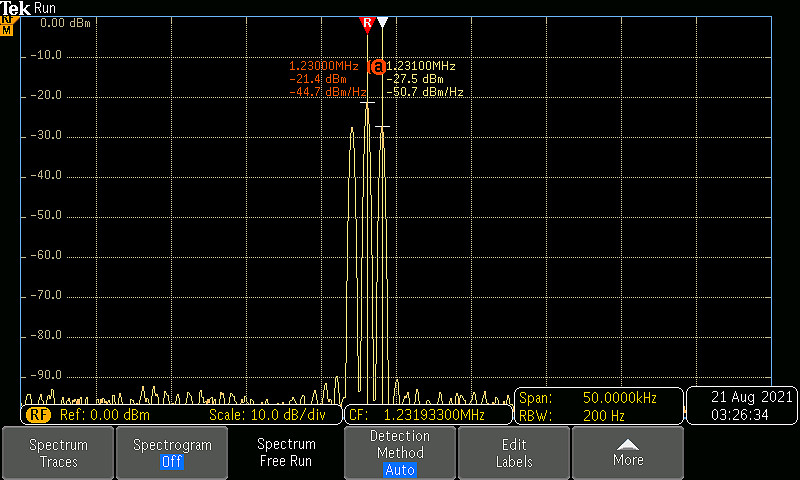Click the -70.0 axis label
The height and width of the screenshot is (480, 800).
pyautogui.click(x=46, y=295)
